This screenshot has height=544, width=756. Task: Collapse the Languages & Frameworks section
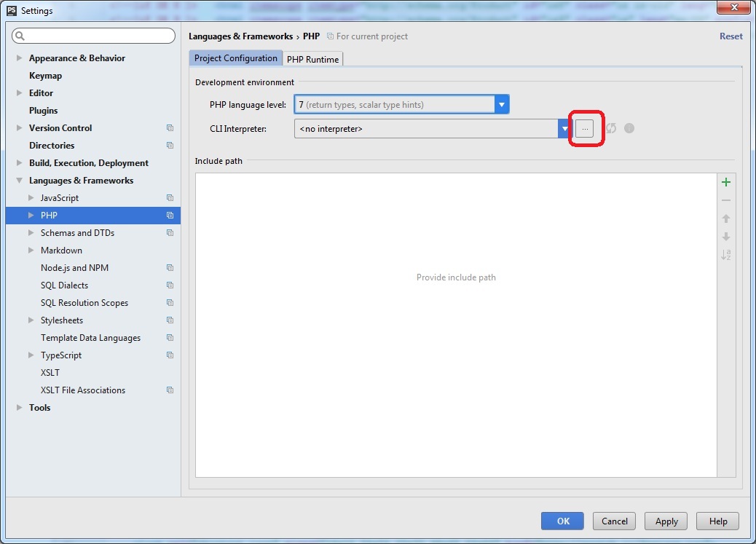coord(17,180)
